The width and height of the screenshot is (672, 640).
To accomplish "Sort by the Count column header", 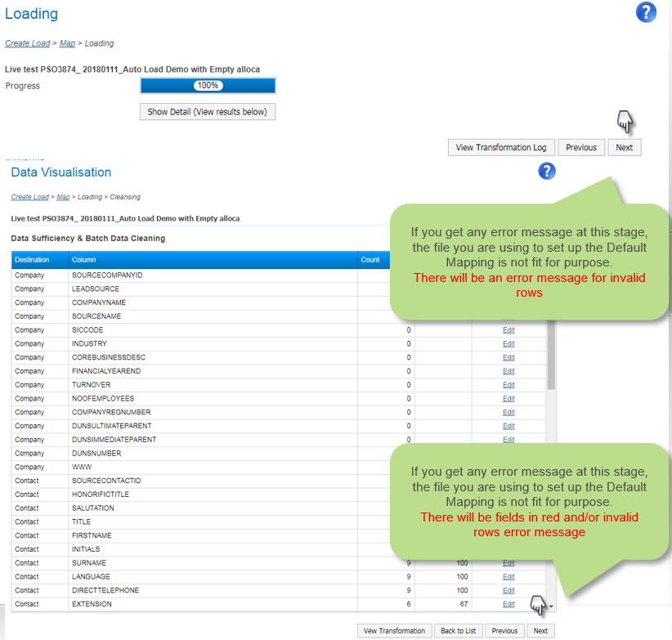I will coord(374,260).
